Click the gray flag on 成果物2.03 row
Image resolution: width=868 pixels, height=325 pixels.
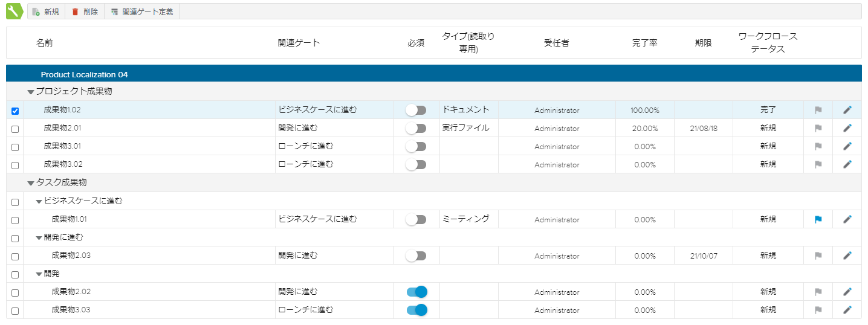point(818,256)
